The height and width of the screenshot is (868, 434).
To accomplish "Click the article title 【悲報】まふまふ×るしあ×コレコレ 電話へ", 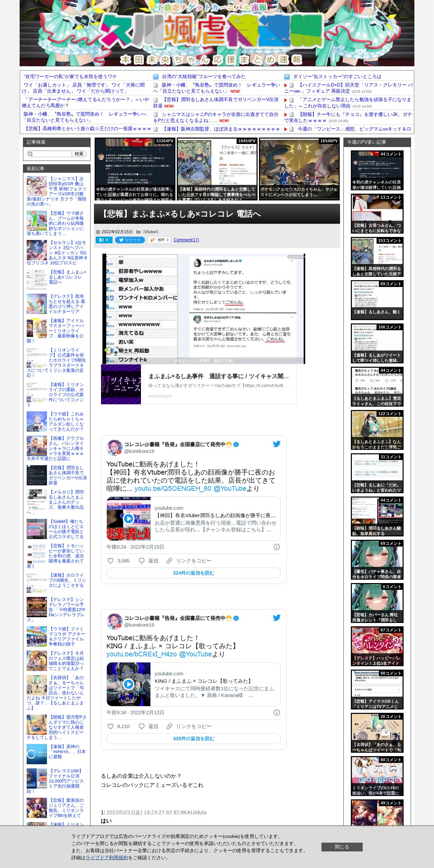I will pos(181,214).
